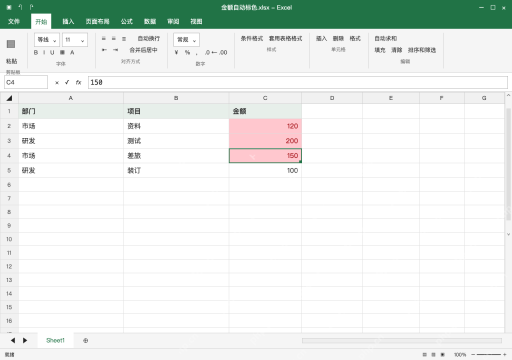Click 合并后居中 merge and center

click(x=143, y=50)
